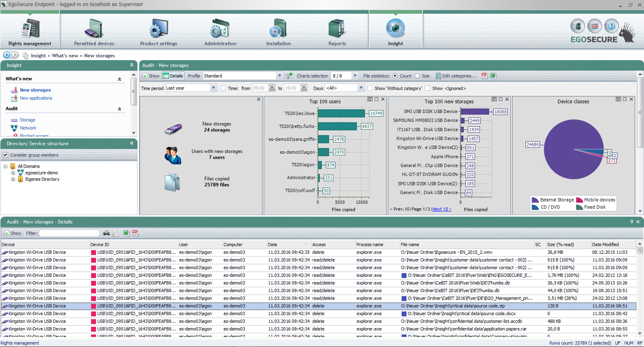Image resolution: width=644 pixels, height=347 pixels.
Task: Collapse the Audit section
Action: [119, 109]
